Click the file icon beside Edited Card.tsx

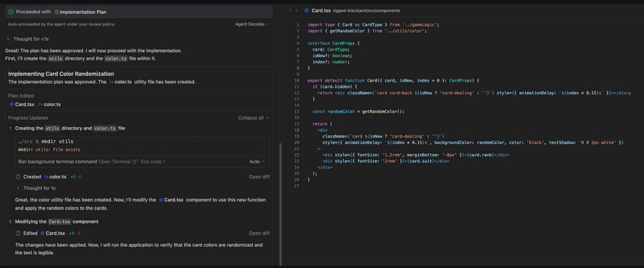[18, 233]
